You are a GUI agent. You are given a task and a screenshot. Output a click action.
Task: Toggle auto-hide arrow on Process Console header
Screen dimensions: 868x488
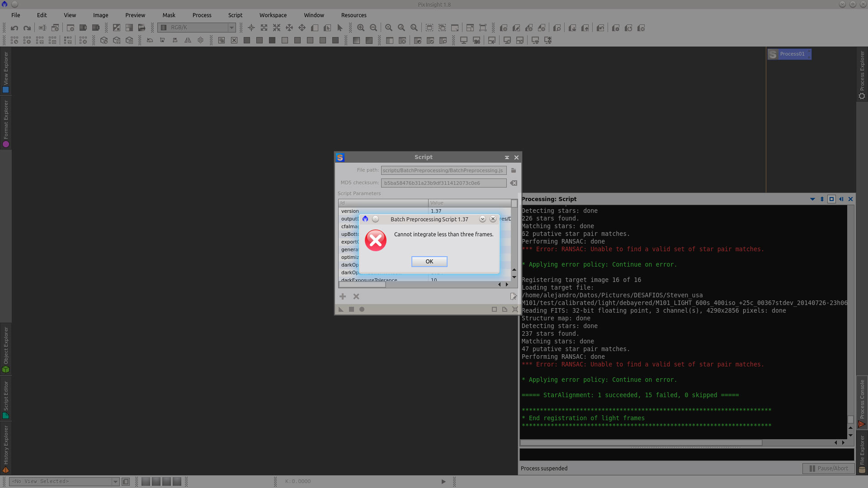click(841, 199)
